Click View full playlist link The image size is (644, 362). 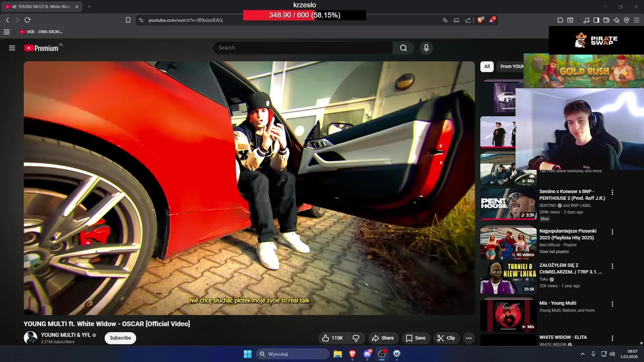[x=554, y=252]
